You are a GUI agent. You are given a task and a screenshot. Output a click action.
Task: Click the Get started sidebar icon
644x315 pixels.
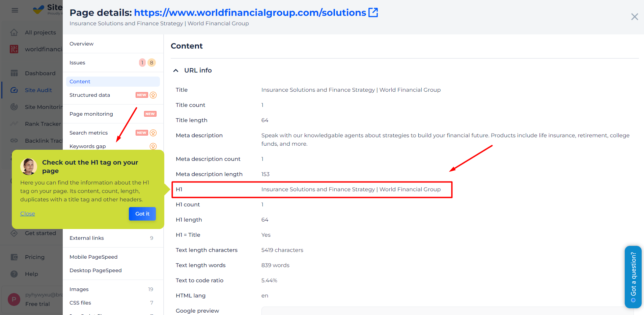point(14,233)
